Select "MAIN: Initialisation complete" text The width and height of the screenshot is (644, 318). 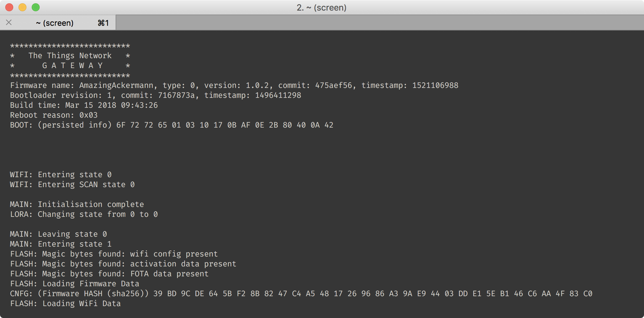(x=77, y=204)
